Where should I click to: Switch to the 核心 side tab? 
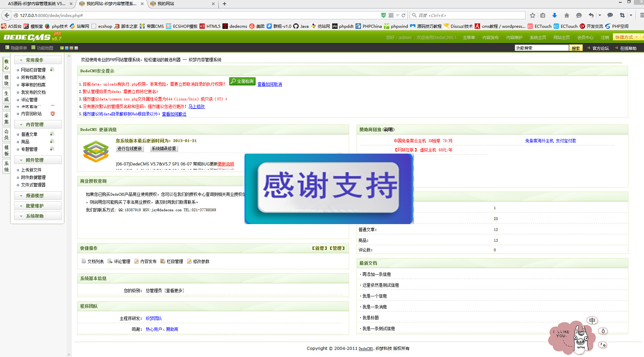tap(6, 64)
